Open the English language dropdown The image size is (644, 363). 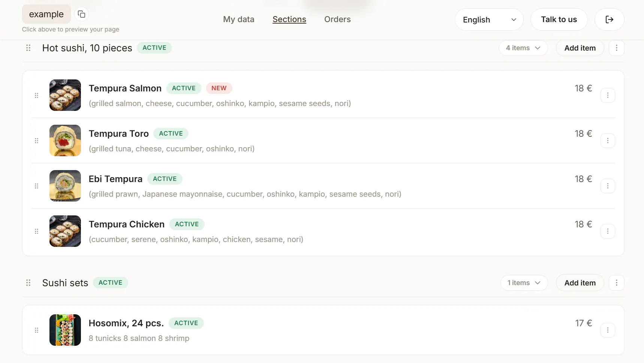pyautogui.click(x=489, y=19)
